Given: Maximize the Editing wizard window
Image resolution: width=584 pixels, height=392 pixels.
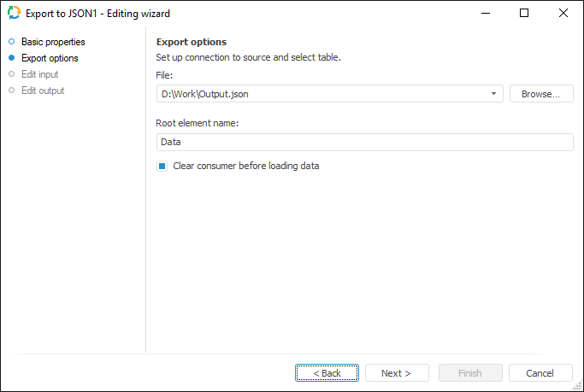Looking at the screenshot, I should click(x=524, y=14).
